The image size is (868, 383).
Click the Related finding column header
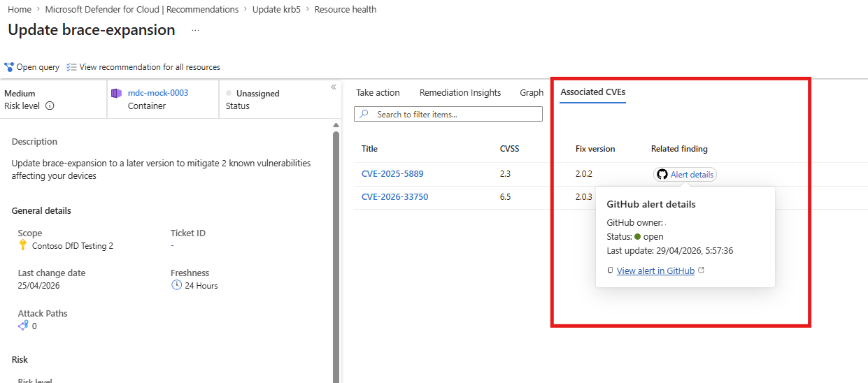pyautogui.click(x=679, y=149)
